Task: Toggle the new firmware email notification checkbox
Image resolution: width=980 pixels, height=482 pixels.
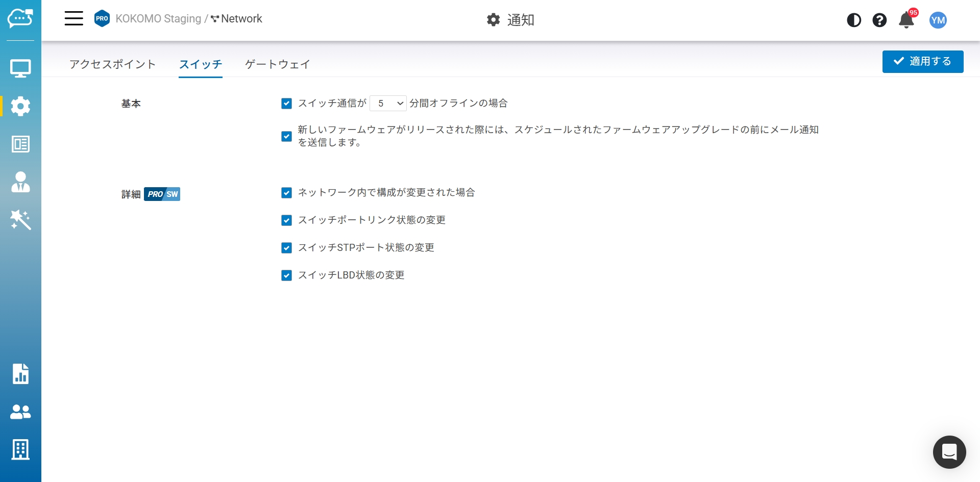Action: [x=287, y=136]
